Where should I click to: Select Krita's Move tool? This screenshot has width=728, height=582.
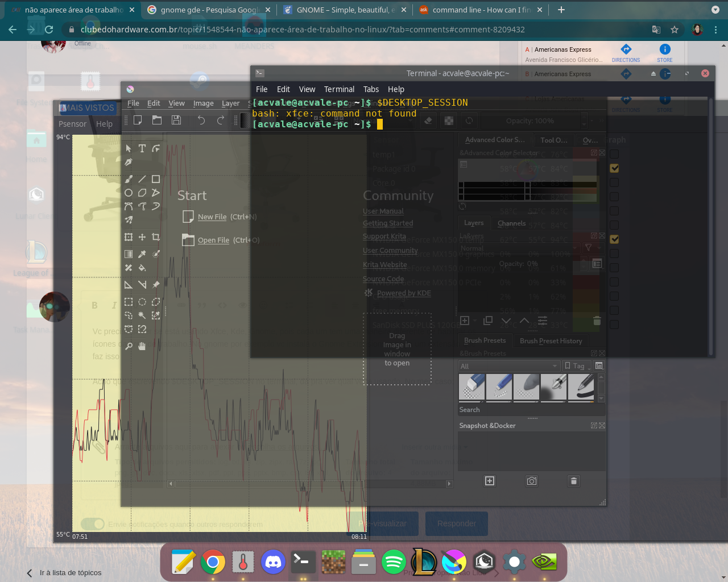[142, 237]
